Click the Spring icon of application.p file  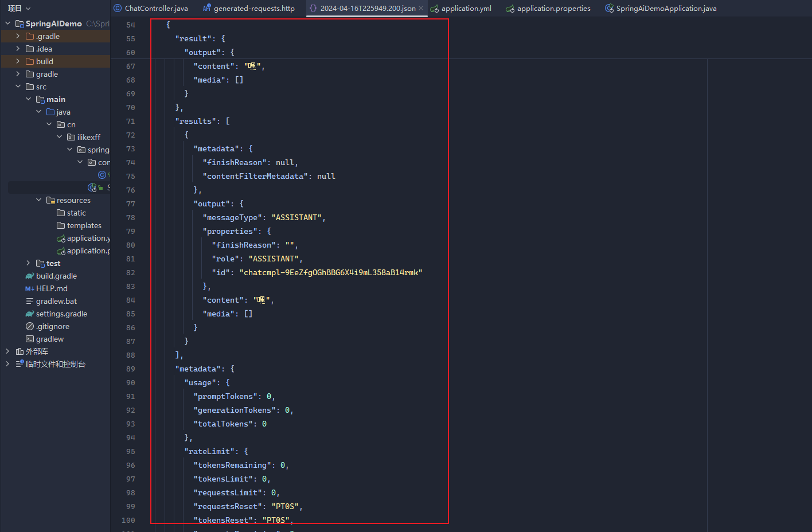pyautogui.click(x=61, y=251)
